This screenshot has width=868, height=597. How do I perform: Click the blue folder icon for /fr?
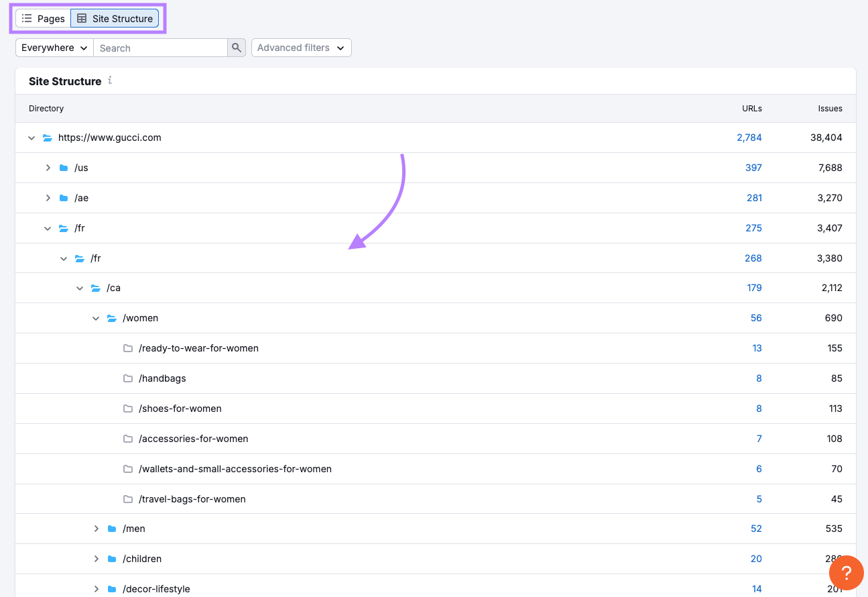pos(64,227)
